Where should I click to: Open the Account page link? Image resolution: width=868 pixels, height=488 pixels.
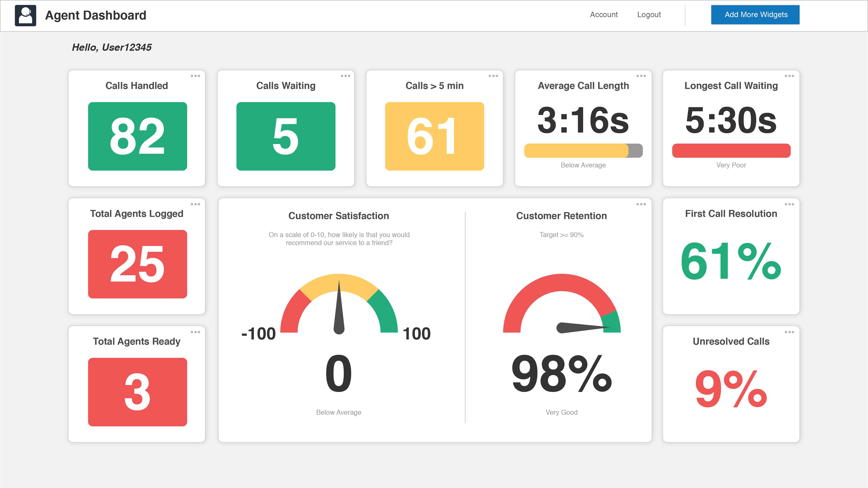pyautogui.click(x=604, y=14)
